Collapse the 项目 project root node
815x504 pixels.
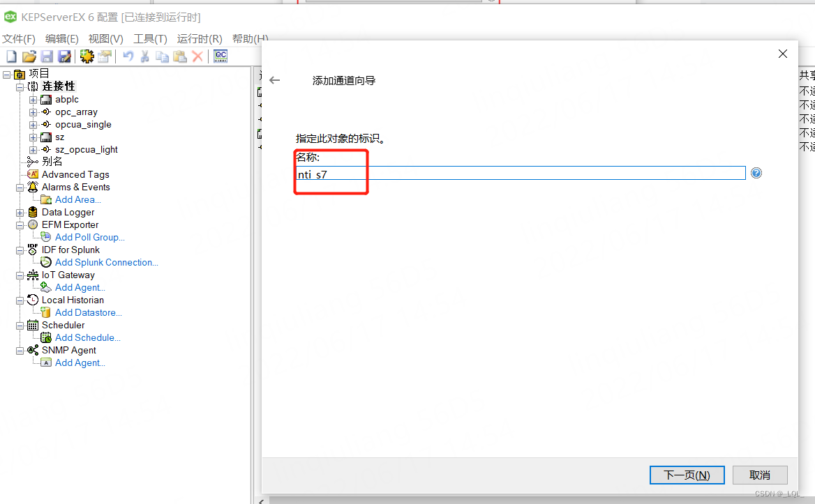pos(7,74)
